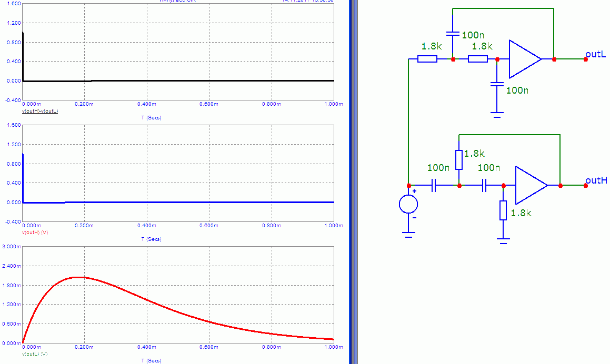Click the outL node label in the schematic
Image resolution: width=610 pixels, height=364 pixels.
(x=596, y=54)
